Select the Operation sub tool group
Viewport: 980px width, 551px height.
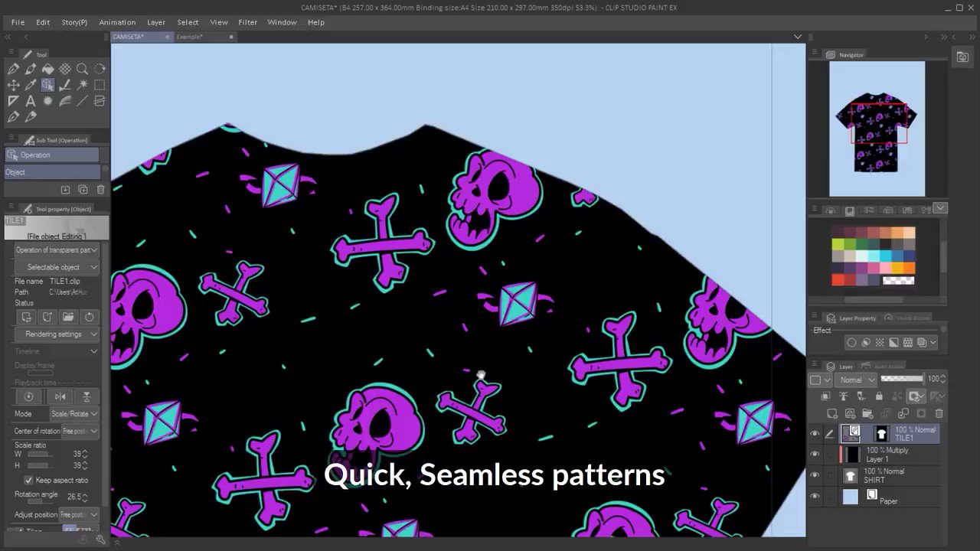pyautogui.click(x=52, y=155)
